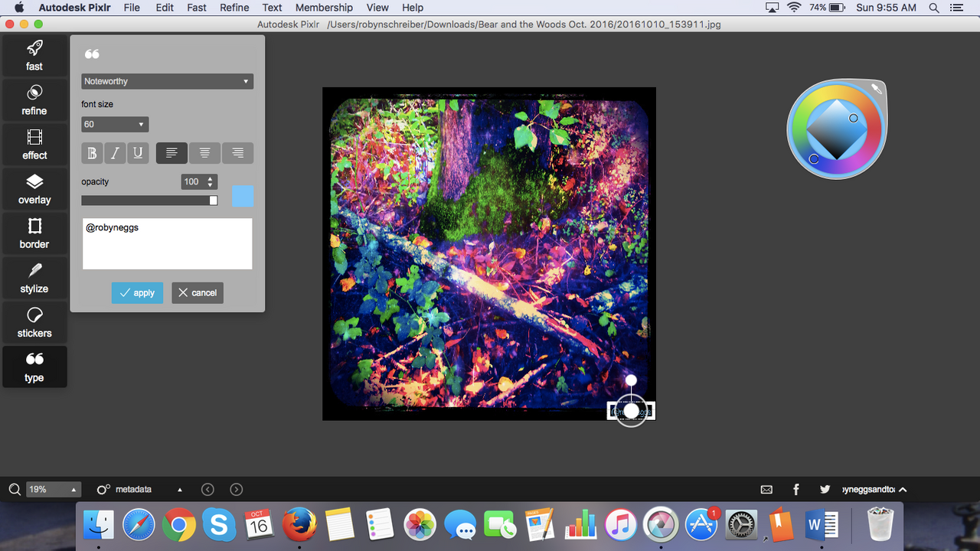Open the Membership menu
The image size is (980, 551).
(324, 8)
